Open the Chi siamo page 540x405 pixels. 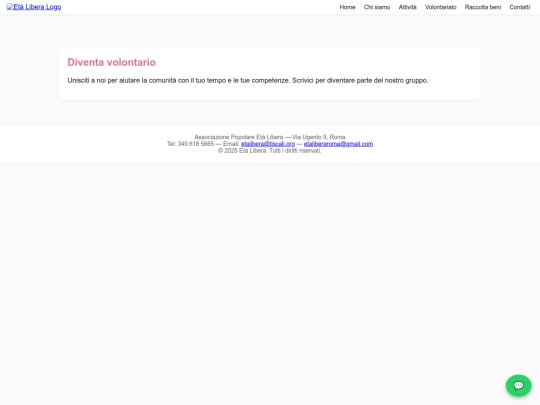pyautogui.click(x=377, y=7)
